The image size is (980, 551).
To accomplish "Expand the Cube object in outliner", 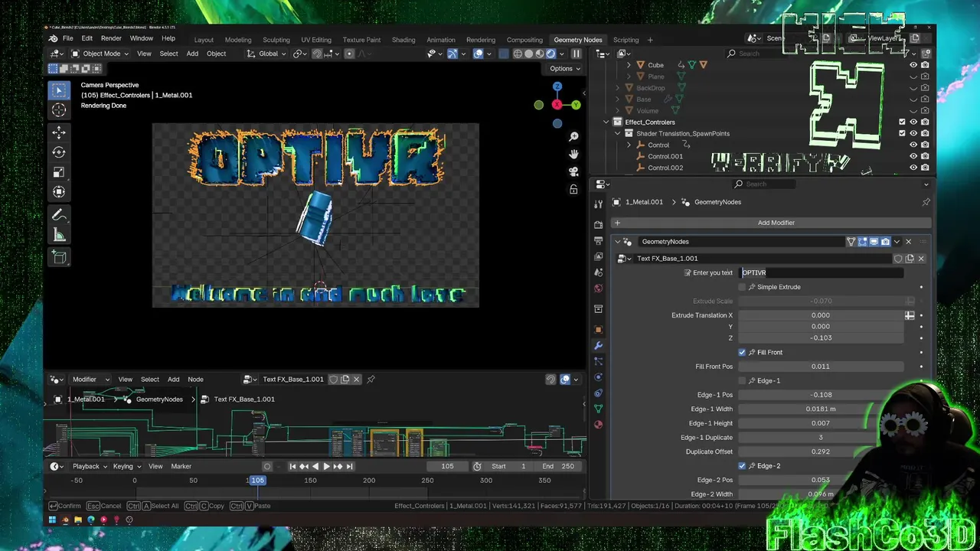I will coord(629,65).
